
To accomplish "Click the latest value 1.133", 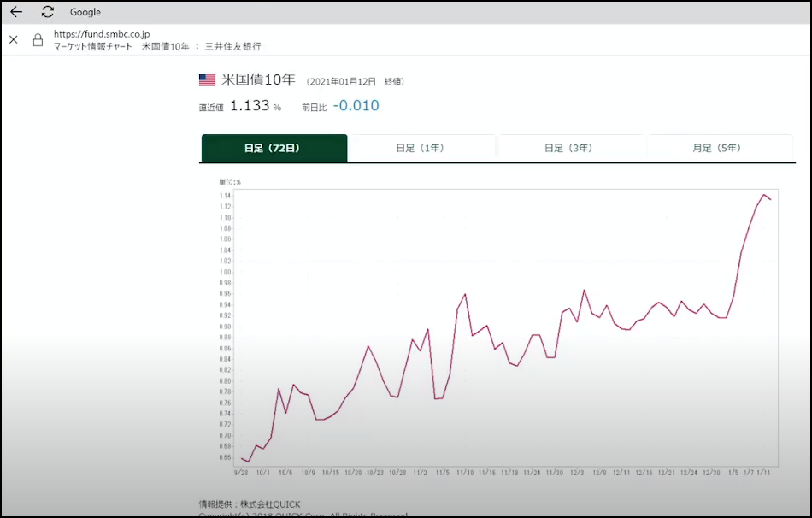I will point(250,106).
